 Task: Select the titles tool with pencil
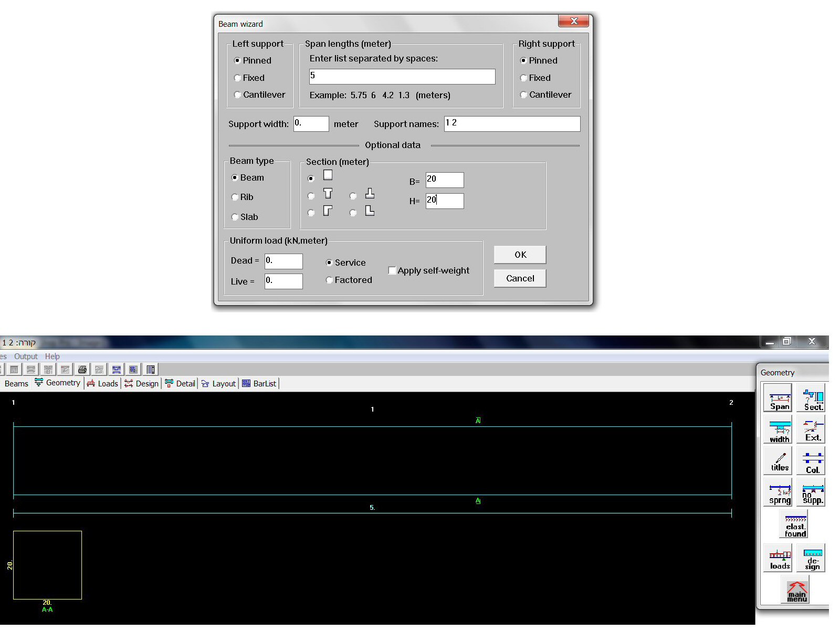coord(778,461)
